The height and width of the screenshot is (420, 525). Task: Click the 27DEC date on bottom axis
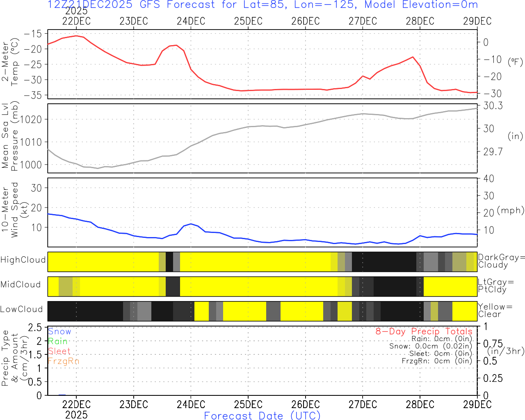point(363,404)
